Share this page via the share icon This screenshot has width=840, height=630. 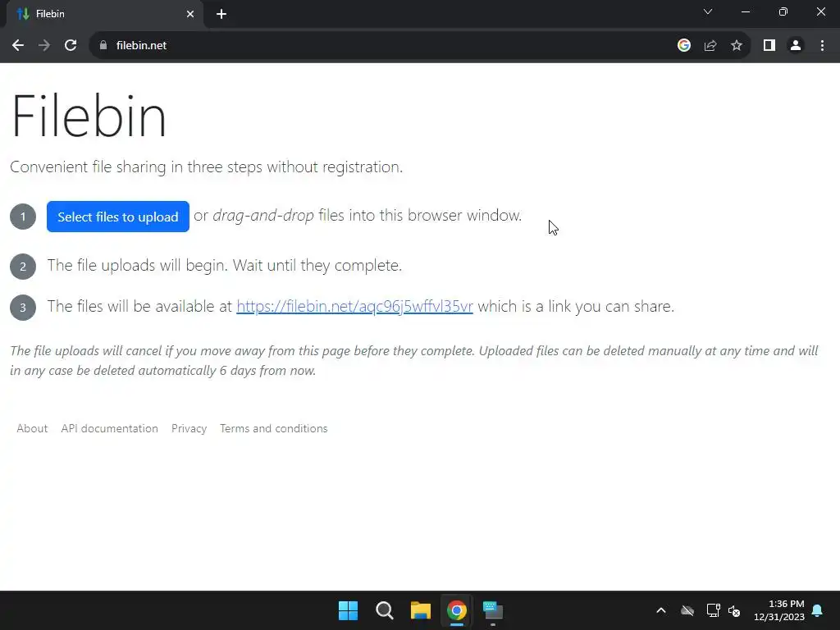pos(710,46)
